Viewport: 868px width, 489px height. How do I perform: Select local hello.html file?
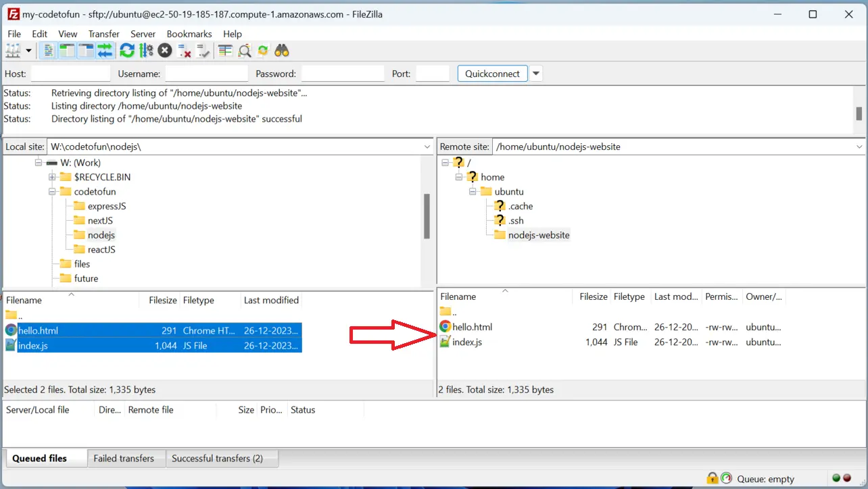click(x=152, y=331)
